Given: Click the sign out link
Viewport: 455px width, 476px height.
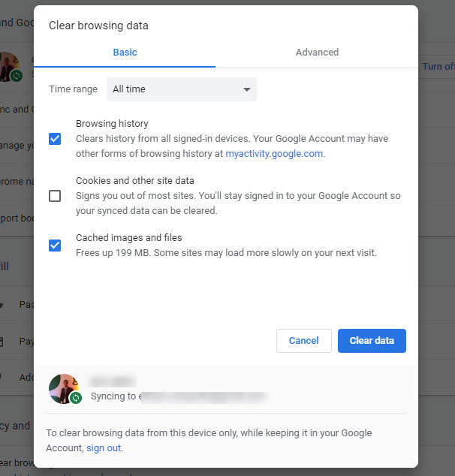Looking at the screenshot, I should point(104,447).
